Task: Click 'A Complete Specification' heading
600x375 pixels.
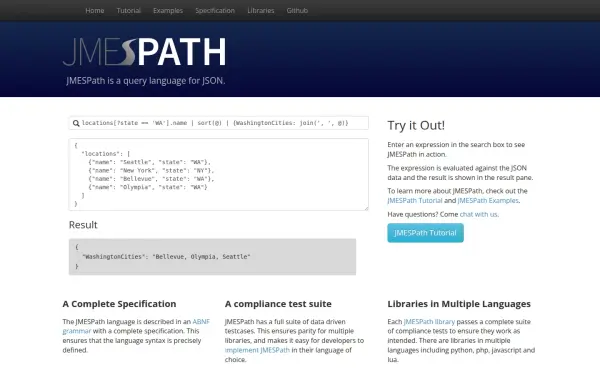Action: (119, 304)
